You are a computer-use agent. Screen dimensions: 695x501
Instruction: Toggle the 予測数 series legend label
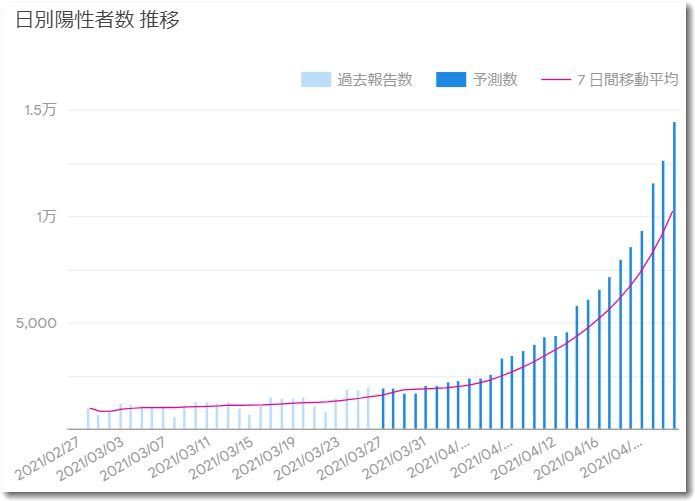pyautogui.click(x=496, y=80)
